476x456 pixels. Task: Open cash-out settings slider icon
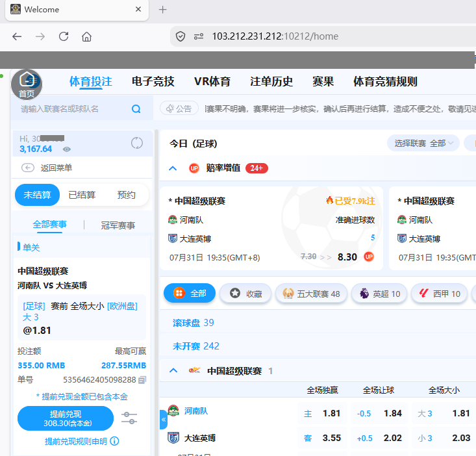click(x=129, y=418)
